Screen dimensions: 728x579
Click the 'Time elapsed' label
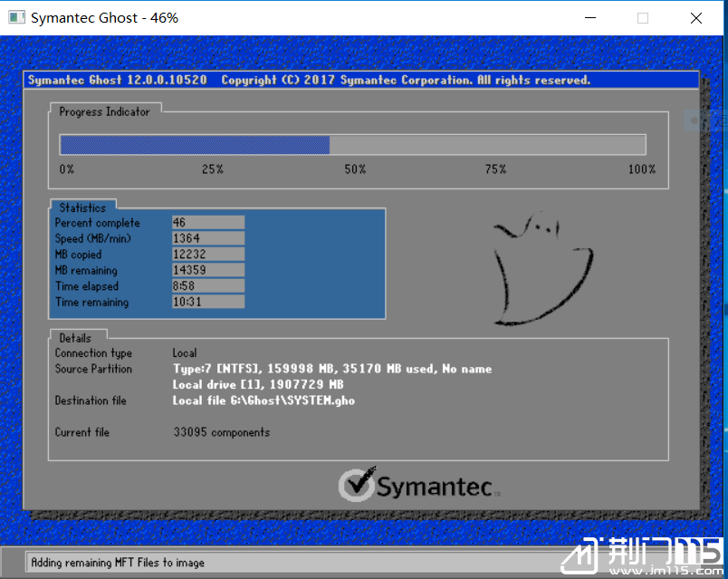(87, 285)
